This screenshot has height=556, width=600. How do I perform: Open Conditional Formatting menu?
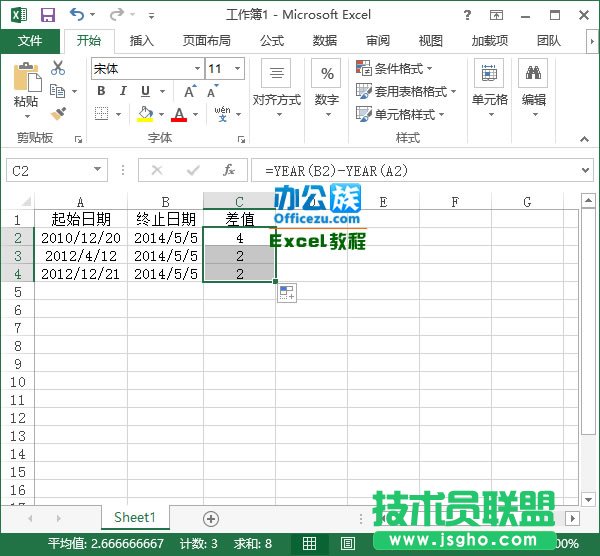click(x=394, y=68)
